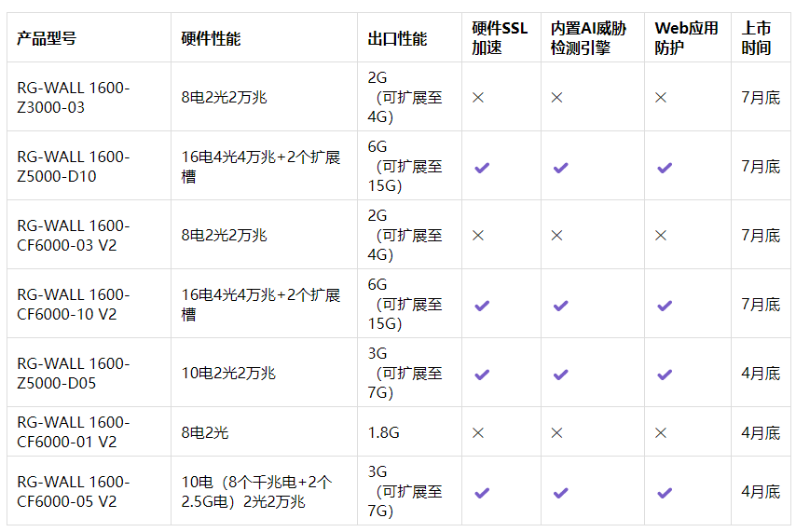Click SSL check mark in Z5000-D05 row
The height and width of the screenshot is (532, 796).
coord(482,375)
